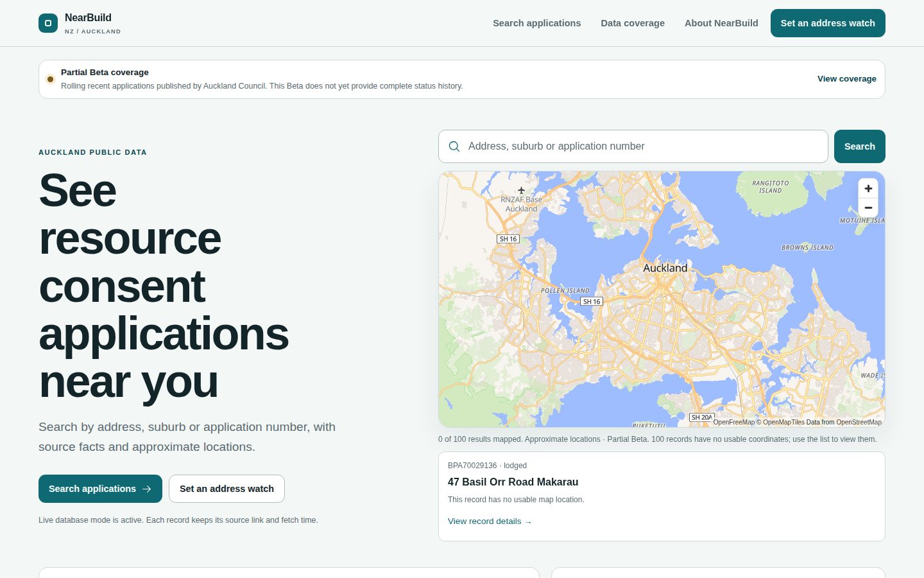Click the outlined Set an address watch button
Image resolution: width=924 pixels, height=578 pixels.
(227, 489)
